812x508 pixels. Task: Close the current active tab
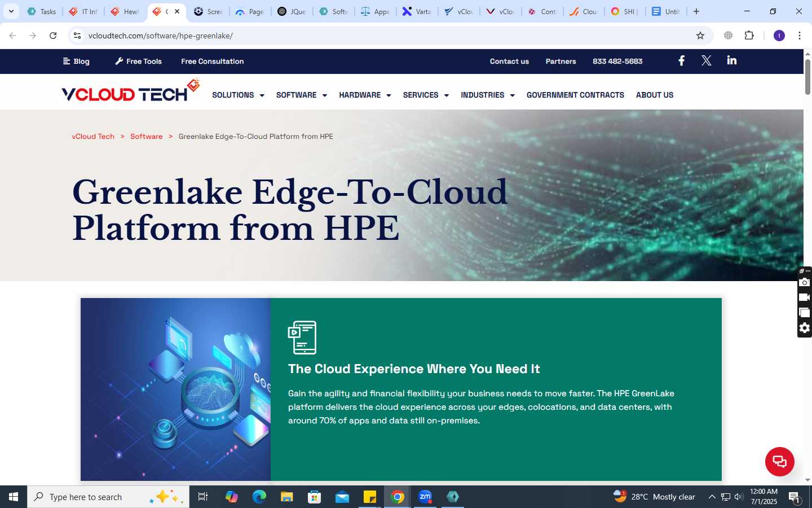[177, 11]
